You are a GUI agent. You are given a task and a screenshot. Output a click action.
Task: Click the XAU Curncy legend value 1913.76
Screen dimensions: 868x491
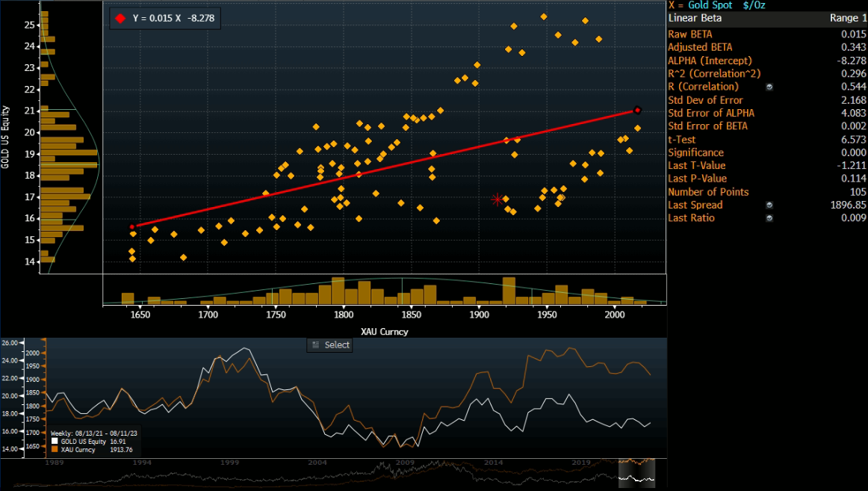(x=121, y=449)
